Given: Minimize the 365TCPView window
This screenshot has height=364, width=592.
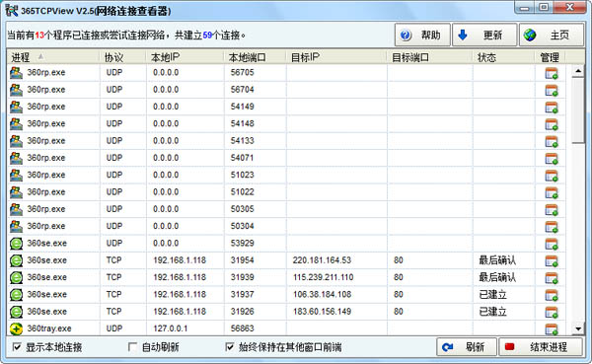Looking at the screenshot, I should point(525,7).
